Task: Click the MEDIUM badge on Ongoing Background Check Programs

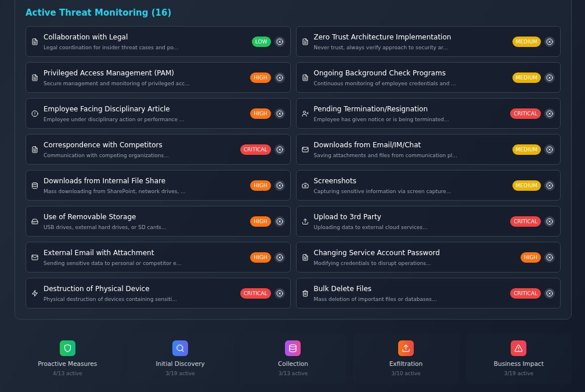Action: [x=526, y=78]
